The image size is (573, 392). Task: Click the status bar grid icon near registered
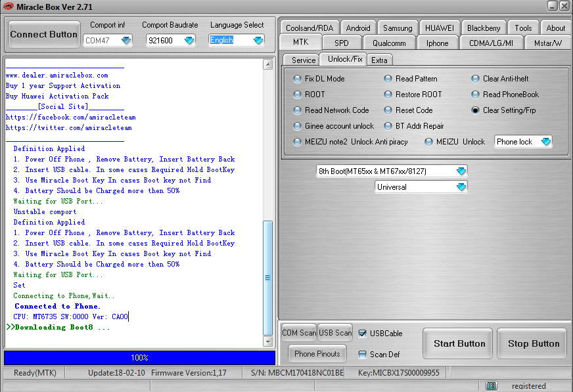click(492, 386)
